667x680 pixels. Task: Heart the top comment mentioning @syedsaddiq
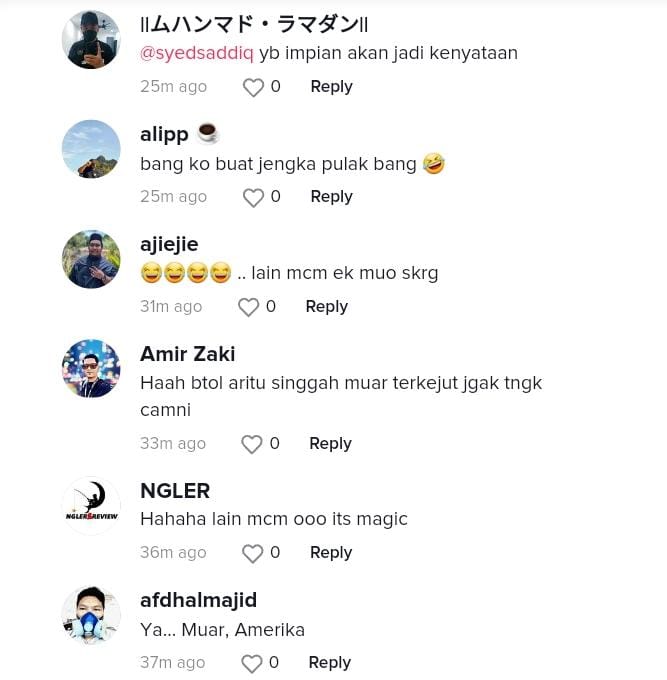point(253,88)
